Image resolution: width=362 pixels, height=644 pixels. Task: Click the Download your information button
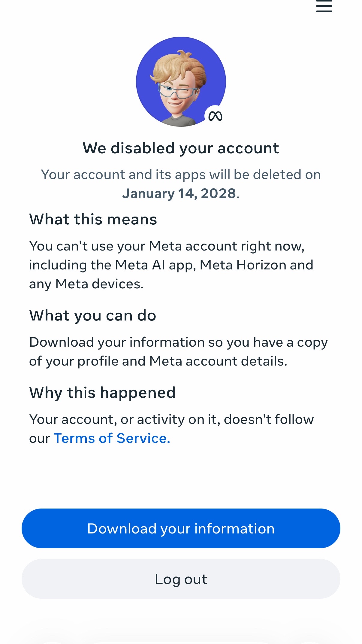point(181,528)
